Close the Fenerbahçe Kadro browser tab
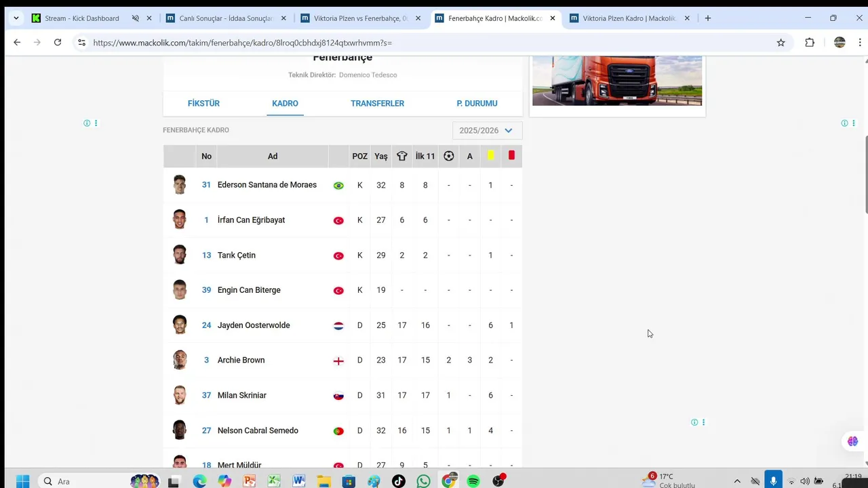 coord(553,18)
